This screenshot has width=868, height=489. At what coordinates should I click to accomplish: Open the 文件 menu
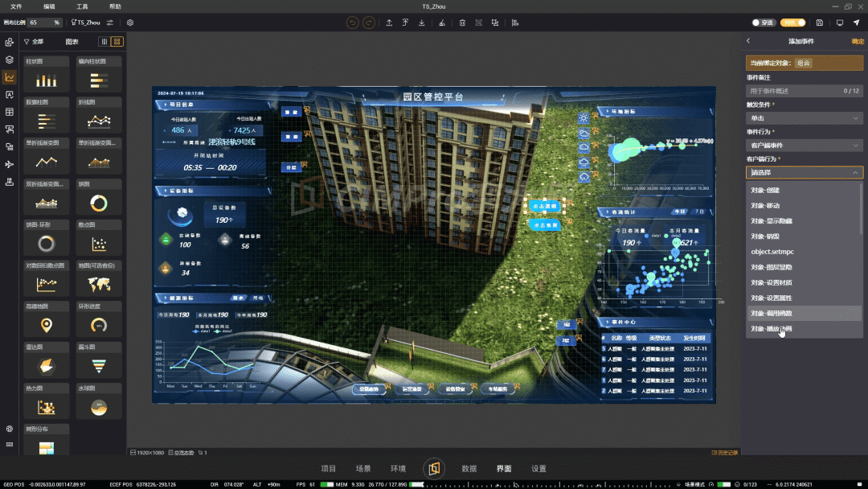17,6
